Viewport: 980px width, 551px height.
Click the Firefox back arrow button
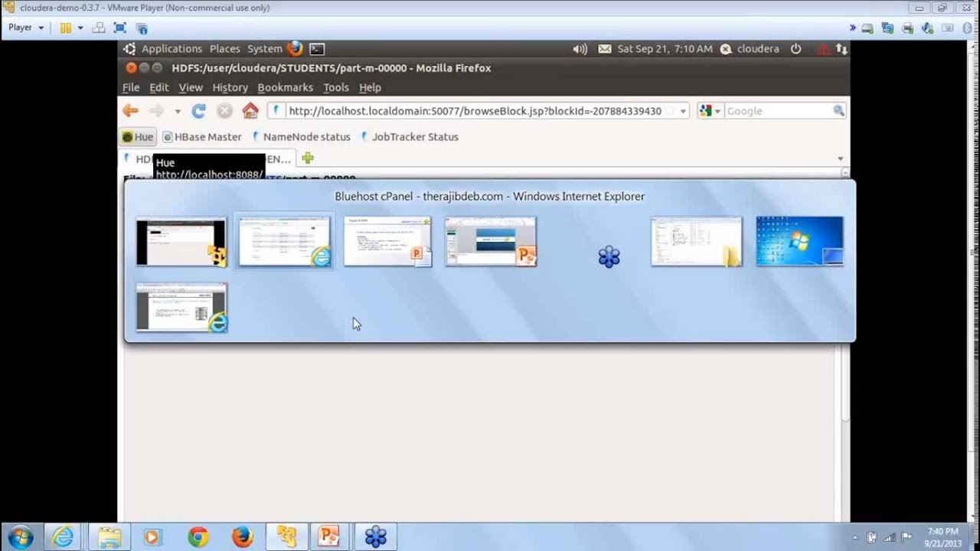click(130, 111)
